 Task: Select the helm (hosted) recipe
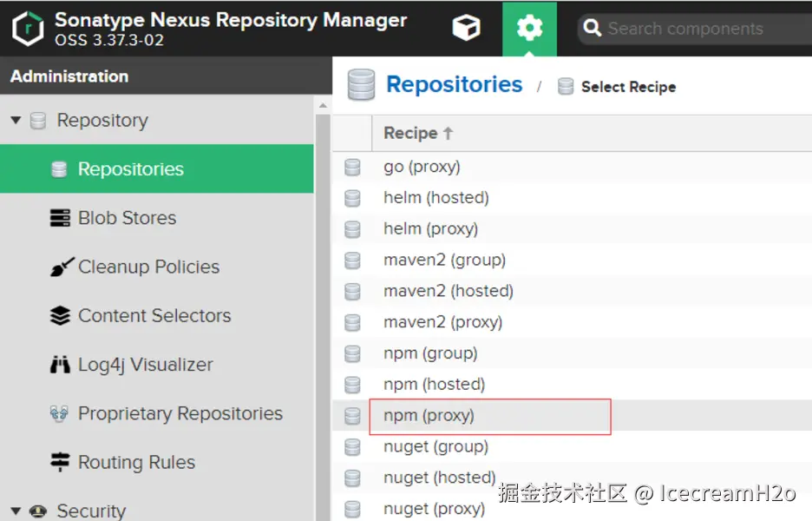click(573, 197)
